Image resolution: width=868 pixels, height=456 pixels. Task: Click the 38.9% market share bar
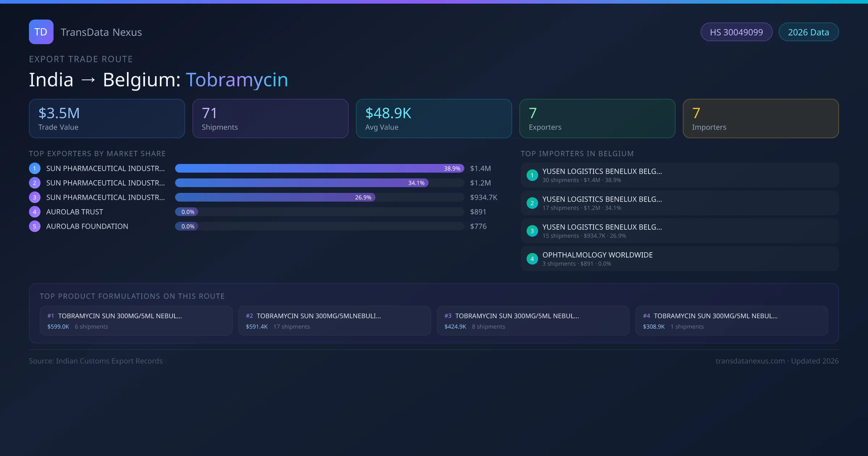319,168
